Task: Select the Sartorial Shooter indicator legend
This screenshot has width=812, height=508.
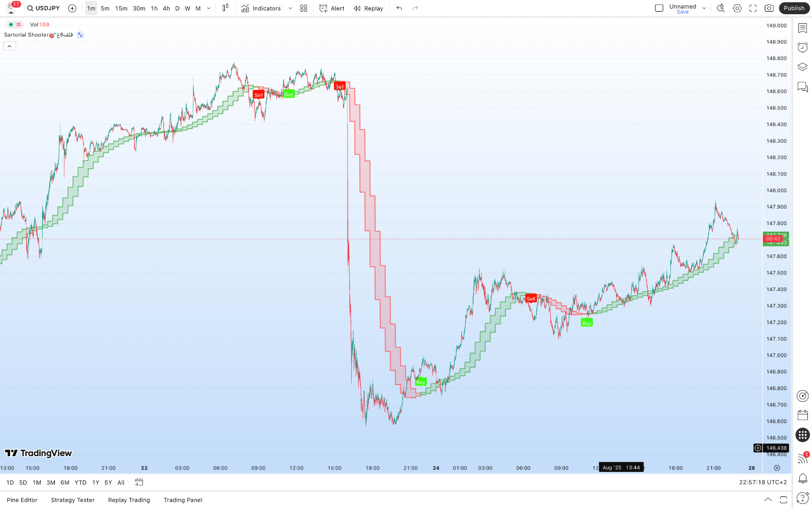Action: (x=38, y=35)
